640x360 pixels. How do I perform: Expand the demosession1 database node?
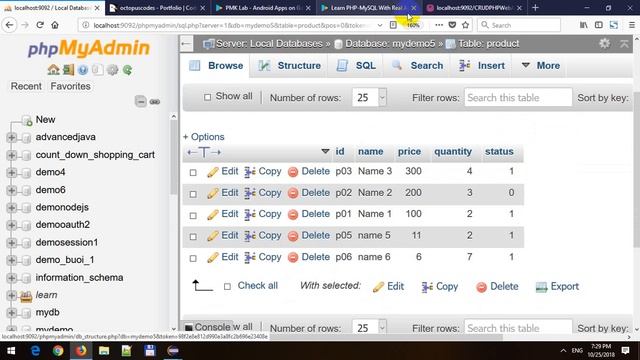coord(11,243)
